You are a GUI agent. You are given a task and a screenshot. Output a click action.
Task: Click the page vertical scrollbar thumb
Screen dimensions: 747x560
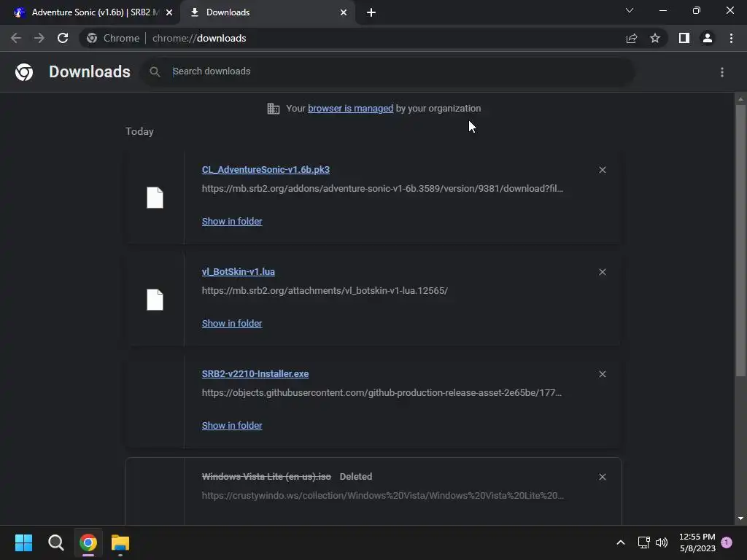coord(740,241)
